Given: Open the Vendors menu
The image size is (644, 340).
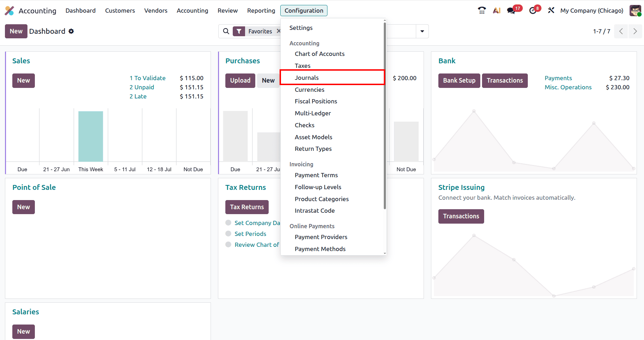Looking at the screenshot, I should [156, 11].
